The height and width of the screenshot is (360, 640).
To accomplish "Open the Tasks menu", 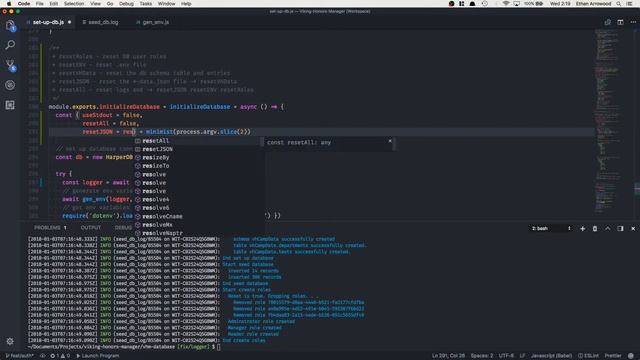I will 145,4.
